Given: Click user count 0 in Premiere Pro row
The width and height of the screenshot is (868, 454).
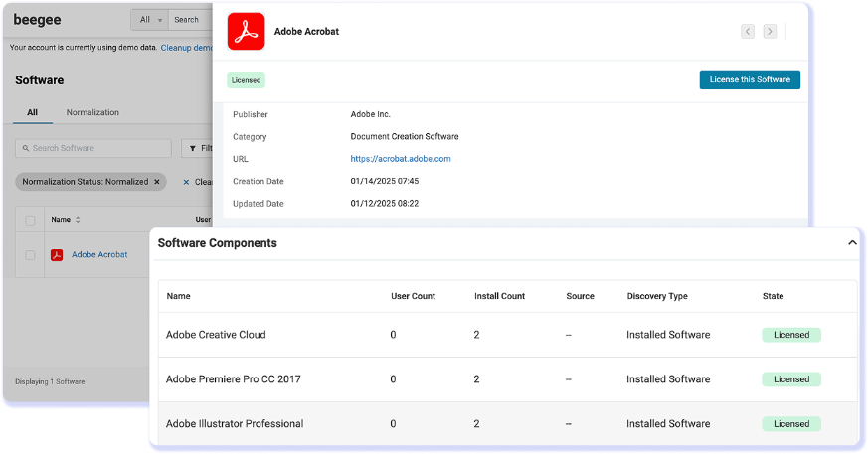Looking at the screenshot, I should (393, 379).
